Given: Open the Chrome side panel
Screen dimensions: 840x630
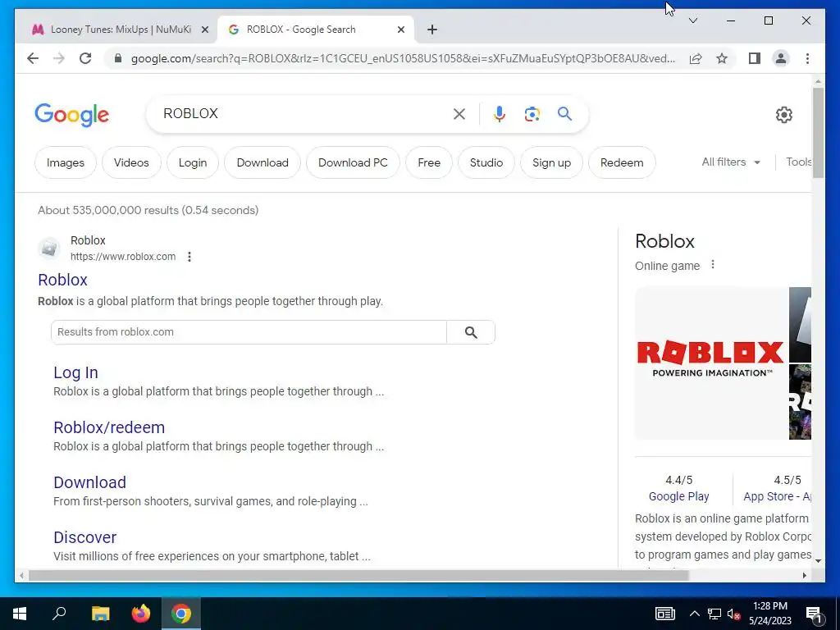Looking at the screenshot, I should pos(755,58).
